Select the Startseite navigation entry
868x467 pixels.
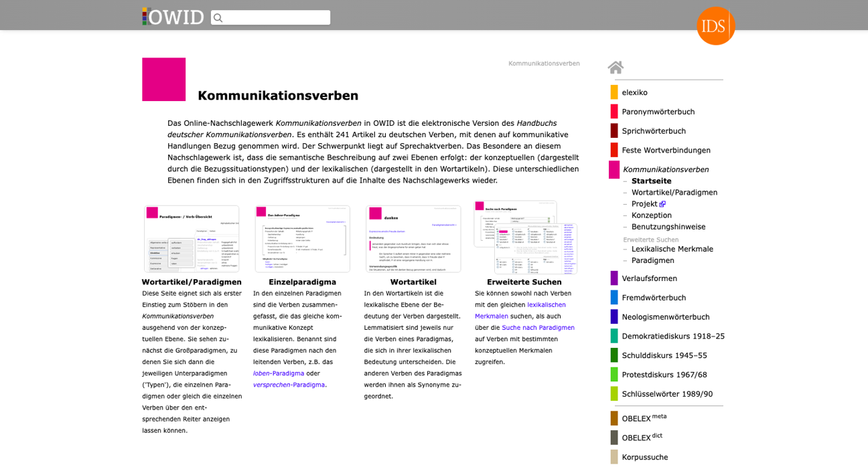[x=651, y=181]
